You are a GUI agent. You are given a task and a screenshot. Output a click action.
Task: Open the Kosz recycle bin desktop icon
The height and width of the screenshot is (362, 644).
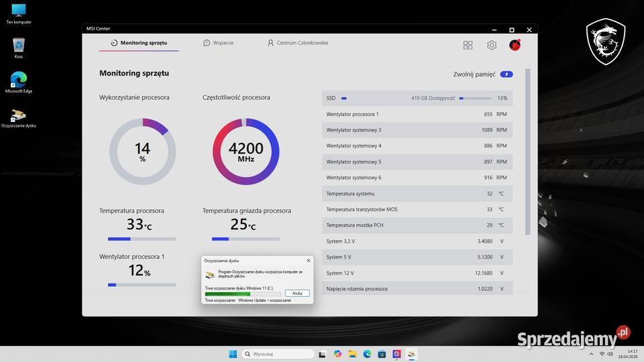[x=19, y=47]
